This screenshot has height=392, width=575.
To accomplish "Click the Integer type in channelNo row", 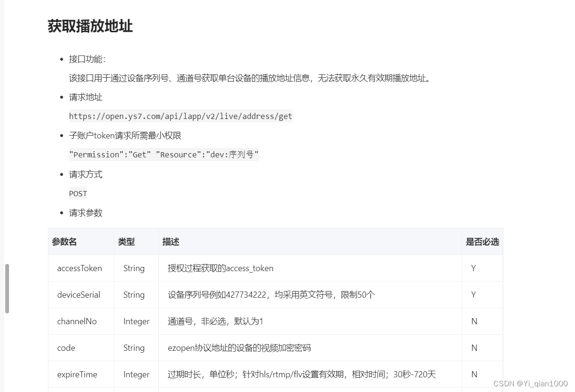I will pyautogui.click(x=137, y=321).
